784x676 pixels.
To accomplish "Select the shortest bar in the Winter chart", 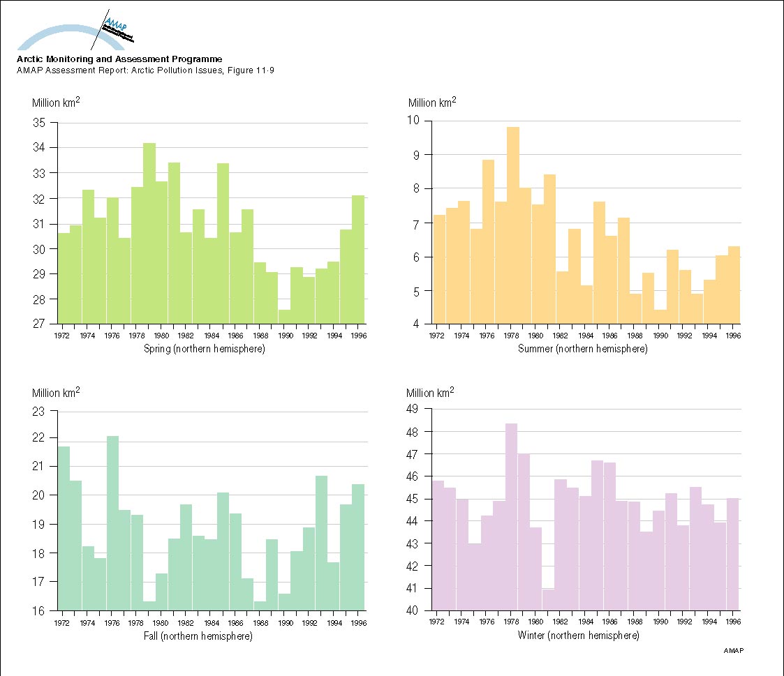I will click(548, 599).
